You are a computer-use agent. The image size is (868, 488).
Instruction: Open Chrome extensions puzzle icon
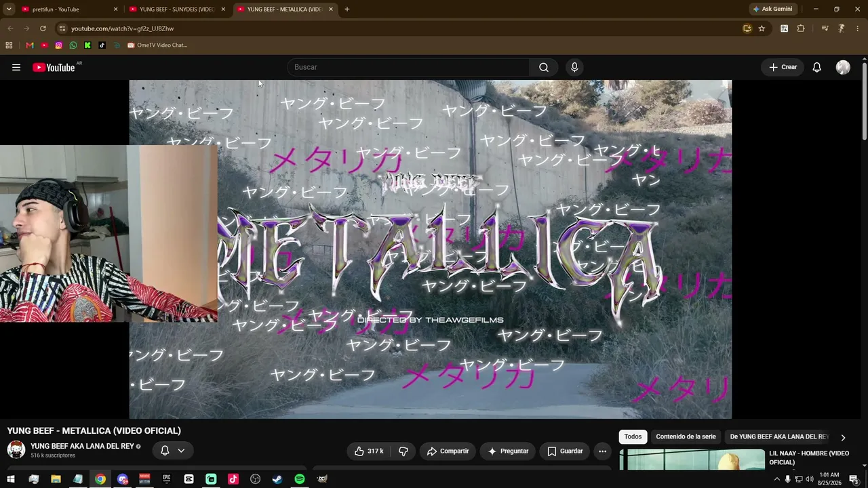(801, 28)
